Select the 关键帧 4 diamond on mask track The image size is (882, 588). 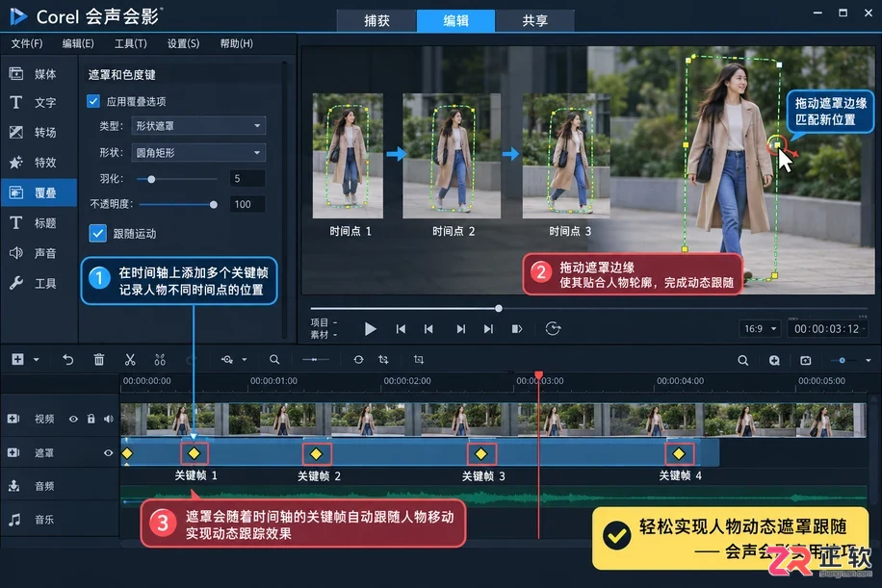tap(679, 453)
